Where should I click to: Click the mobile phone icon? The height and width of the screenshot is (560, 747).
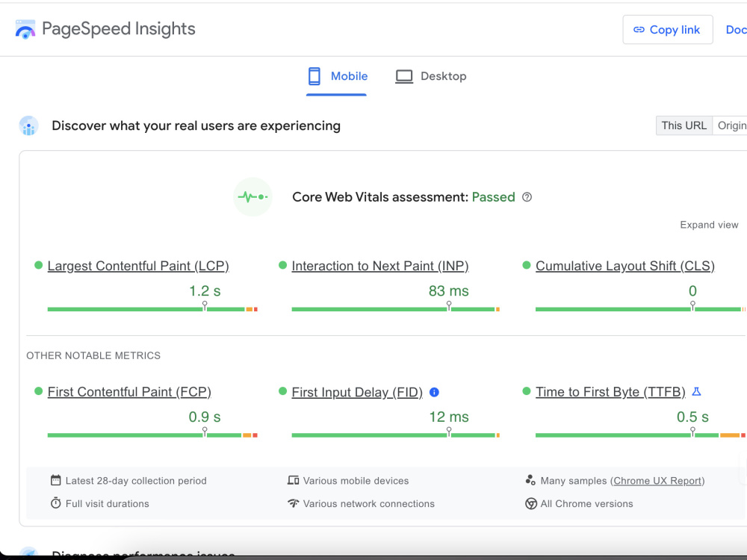pos(314,76)
